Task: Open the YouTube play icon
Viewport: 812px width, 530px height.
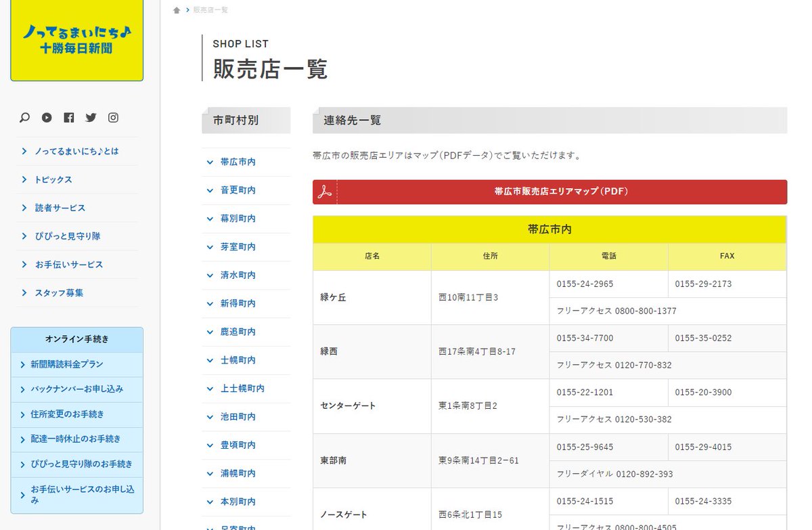Action: point(47,118)
